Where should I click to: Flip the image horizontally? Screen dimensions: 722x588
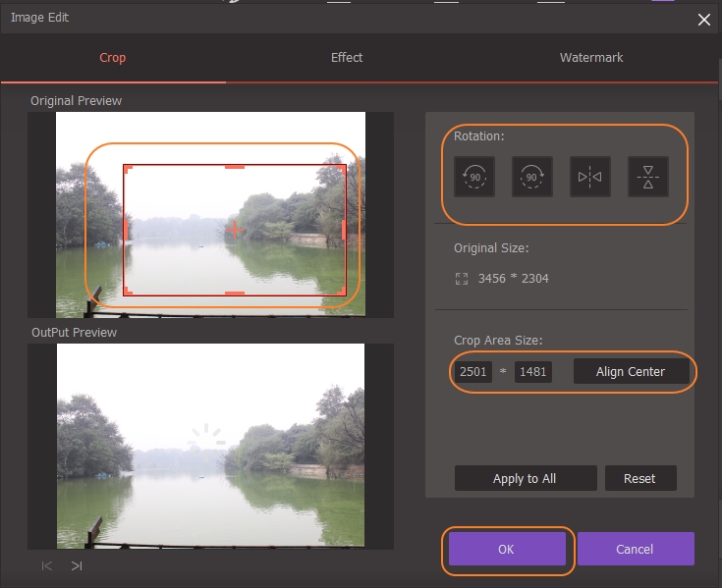tap(590, 177)
